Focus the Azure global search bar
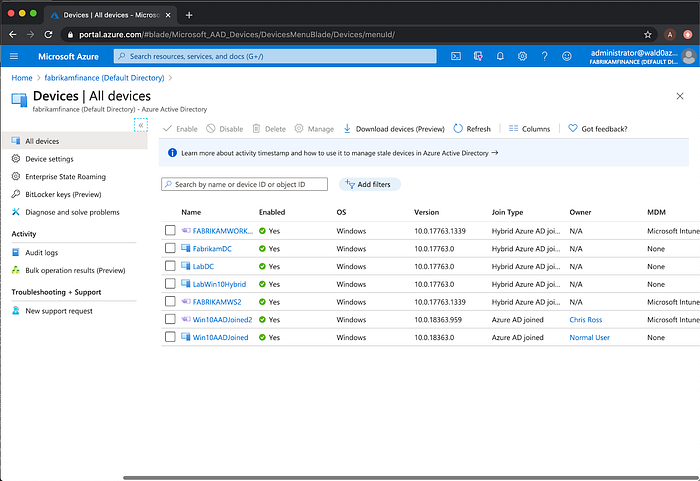The height and width of the screenshot is (481, 700). click(275, 56)
